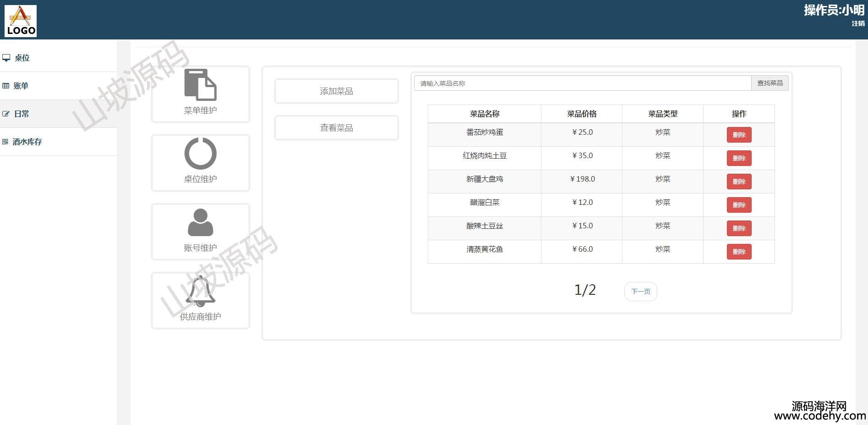Click the 账号维护 user icon
The image size is (868, 425).
tap(200, 222)
